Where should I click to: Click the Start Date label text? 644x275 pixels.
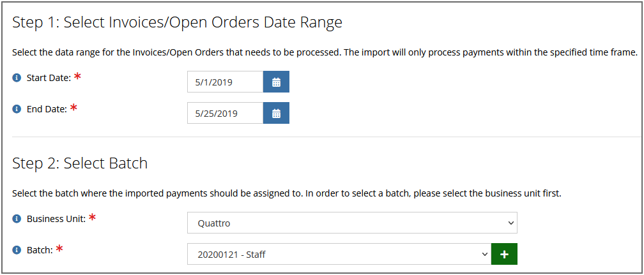[x=49, y=78]
